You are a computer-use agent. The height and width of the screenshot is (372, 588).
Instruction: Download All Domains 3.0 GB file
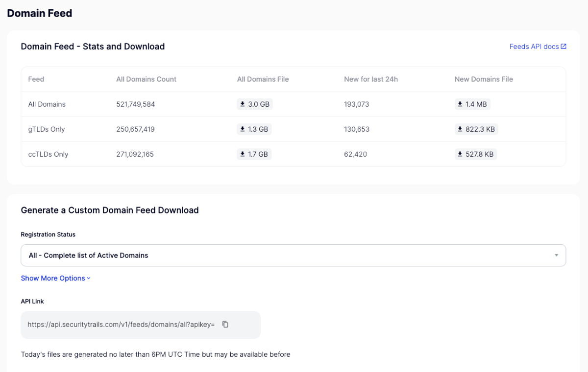click(255, 104)
